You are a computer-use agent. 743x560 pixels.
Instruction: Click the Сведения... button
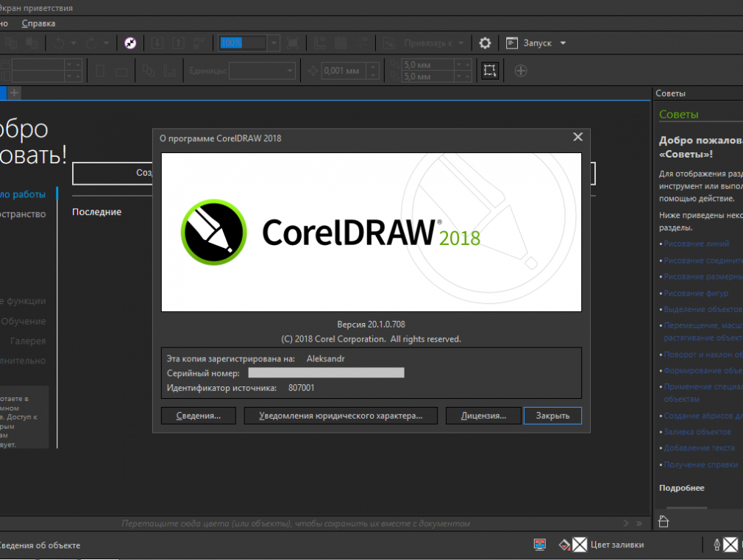pyautogui.click(x=199, y=416)
